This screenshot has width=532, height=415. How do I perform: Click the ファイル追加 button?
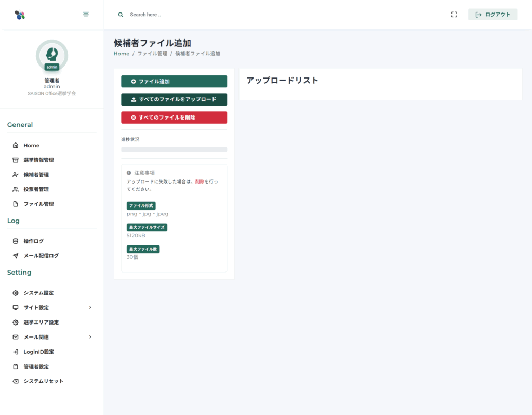[x=174, y=82]
